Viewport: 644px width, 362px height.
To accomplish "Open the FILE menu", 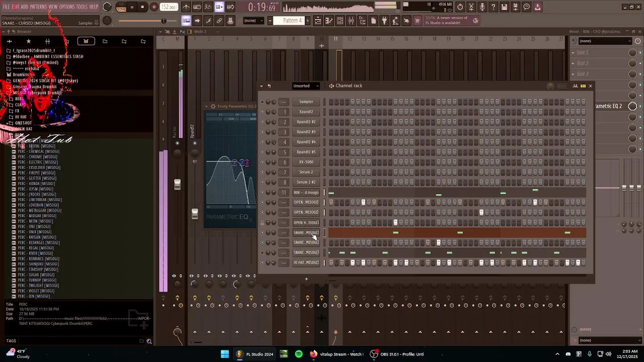I will pos(7,7).
